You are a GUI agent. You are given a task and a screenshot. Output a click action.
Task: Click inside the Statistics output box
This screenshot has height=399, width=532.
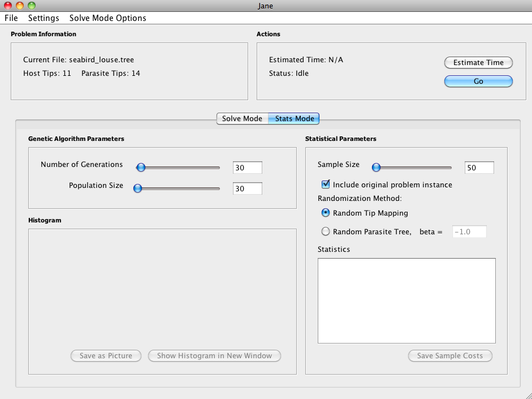[406, 301]
